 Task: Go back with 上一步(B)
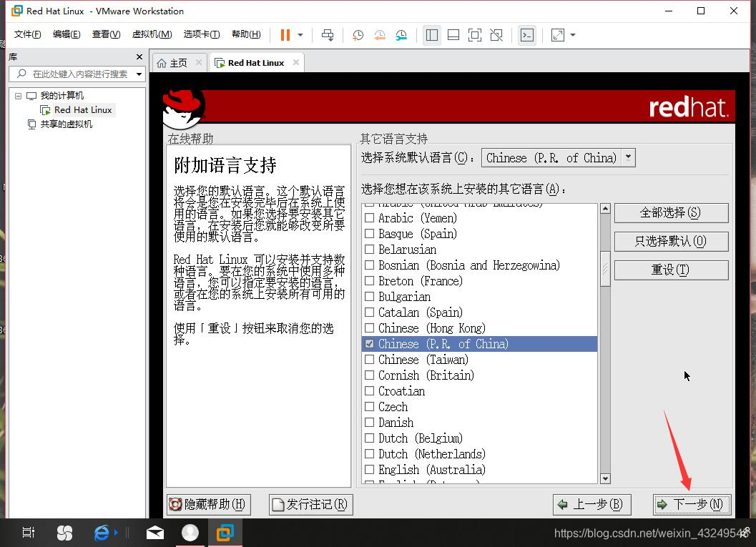[591, 505]
